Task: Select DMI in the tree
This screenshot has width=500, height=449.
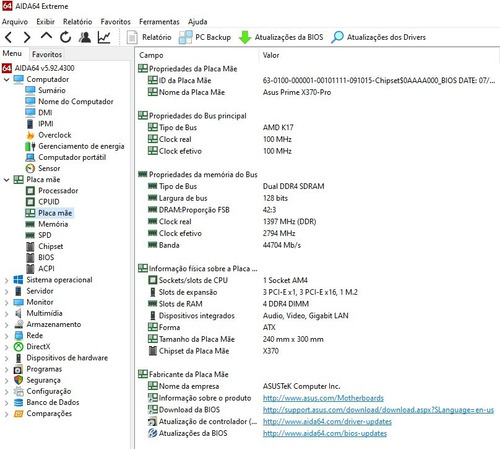Action: click(45, 113)
